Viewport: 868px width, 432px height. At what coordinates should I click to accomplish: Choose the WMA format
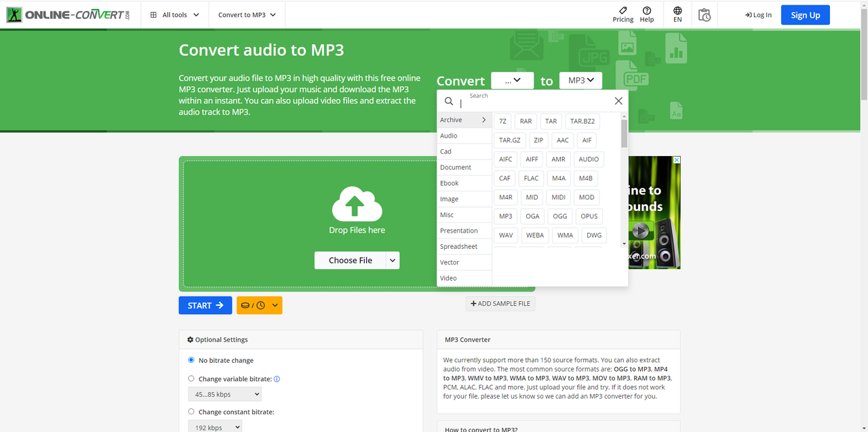coord(565,235)
